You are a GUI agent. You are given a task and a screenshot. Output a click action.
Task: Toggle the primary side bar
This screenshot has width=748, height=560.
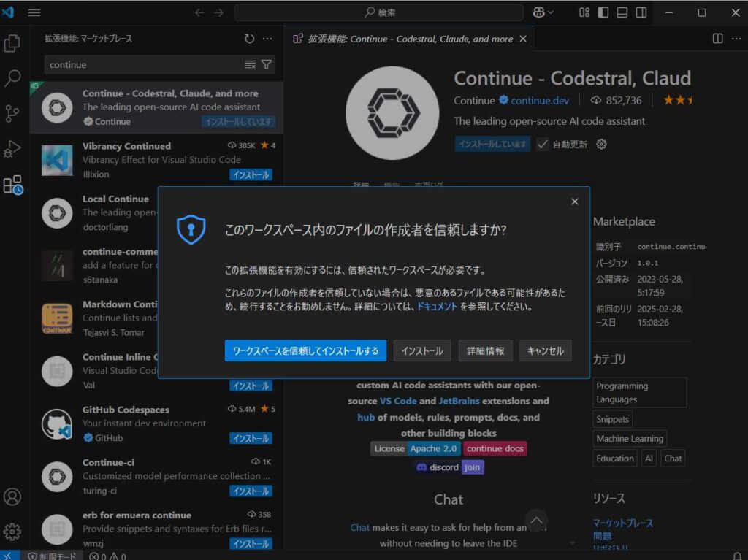click(603, 12)
